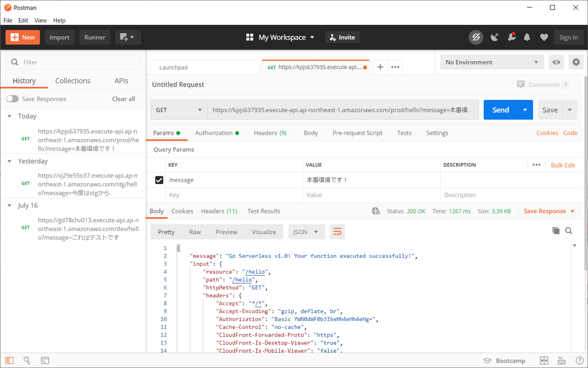The image size is (588, 368).
Task: Click the plus icon to add new tab
Action: click(x=380, y=67)
